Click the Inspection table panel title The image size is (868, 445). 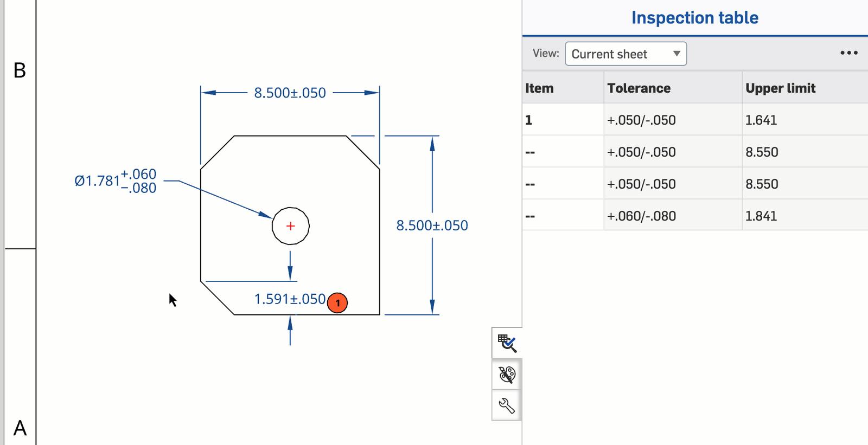tap(694, 18)
